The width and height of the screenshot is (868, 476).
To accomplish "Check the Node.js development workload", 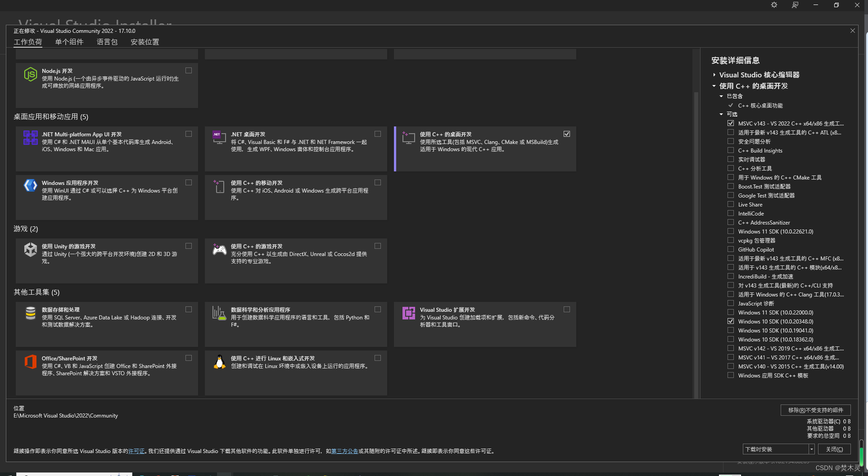I will pos(189,70).
